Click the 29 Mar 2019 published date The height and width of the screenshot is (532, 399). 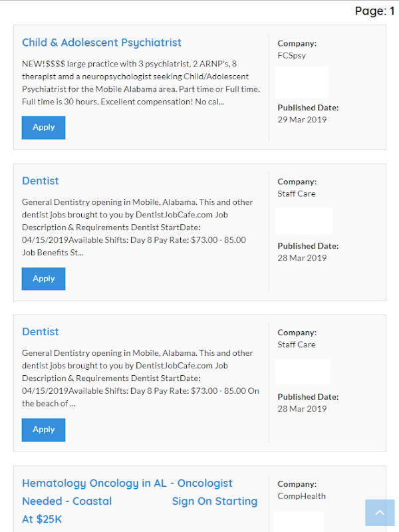click(302, 120)
